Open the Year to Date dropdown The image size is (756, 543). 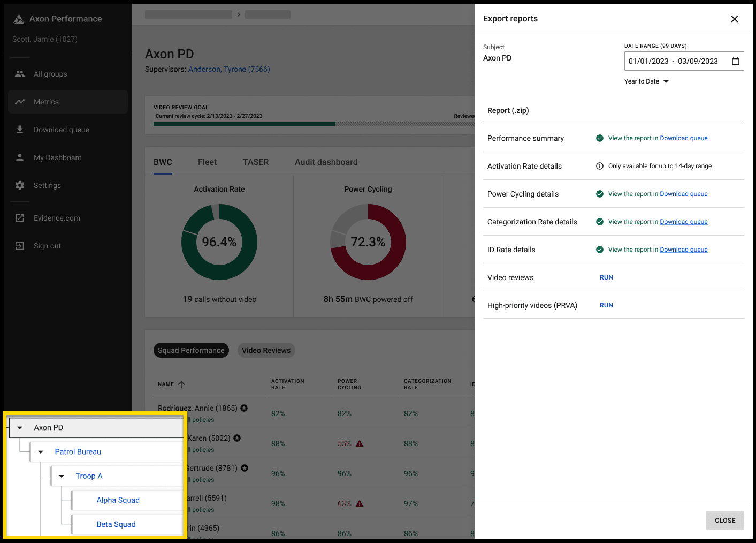[646, 81]
